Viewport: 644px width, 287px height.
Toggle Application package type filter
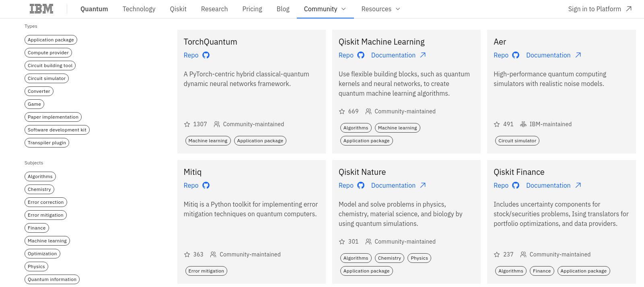[51, 40]
